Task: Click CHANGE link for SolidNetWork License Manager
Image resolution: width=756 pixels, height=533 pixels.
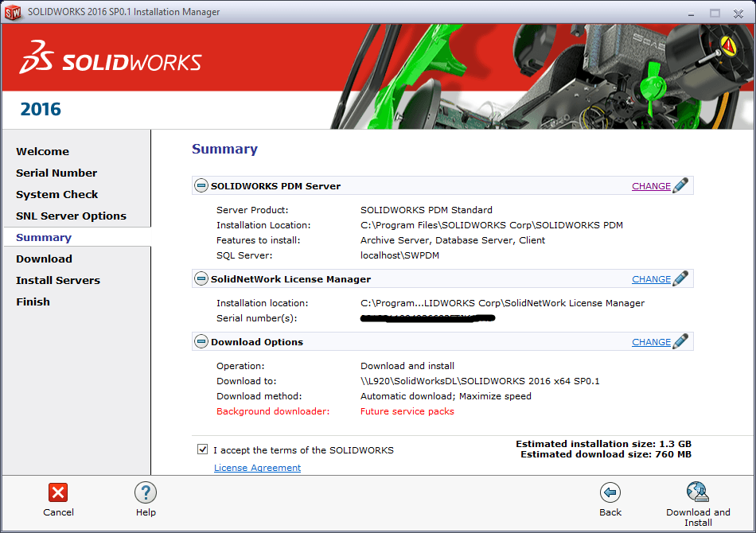Action: tap(651, 279)
